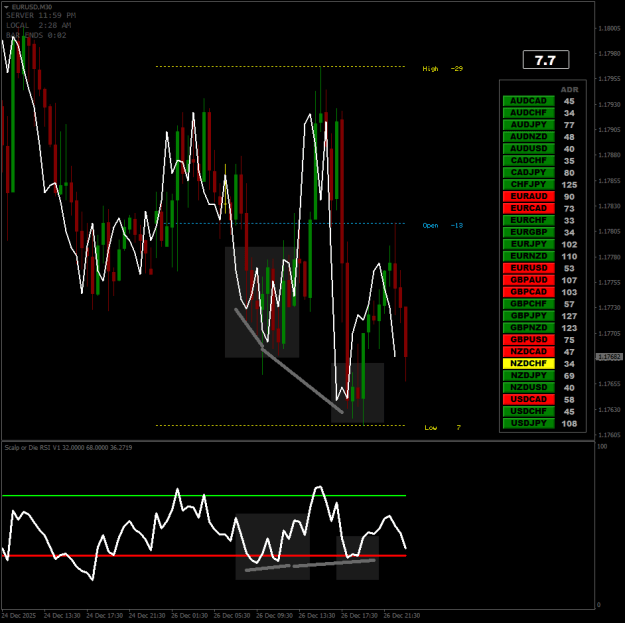Choose the EURJPY pair button
Screen dimensions: 625x623
529,244
